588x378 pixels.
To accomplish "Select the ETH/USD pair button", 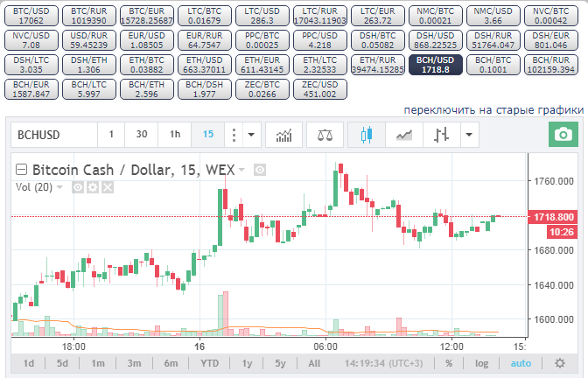I will (205, 65).
